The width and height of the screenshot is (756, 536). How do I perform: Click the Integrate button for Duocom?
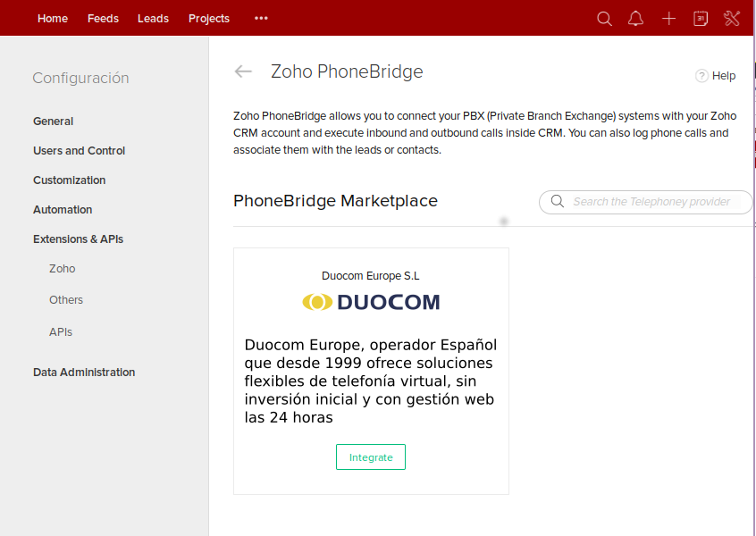pos(370,456)
